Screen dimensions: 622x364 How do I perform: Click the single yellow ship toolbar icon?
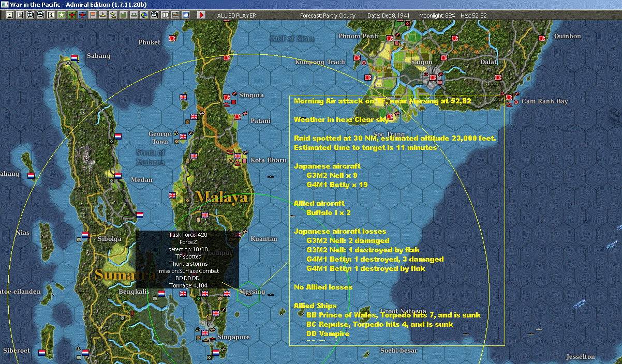[103, 16]
